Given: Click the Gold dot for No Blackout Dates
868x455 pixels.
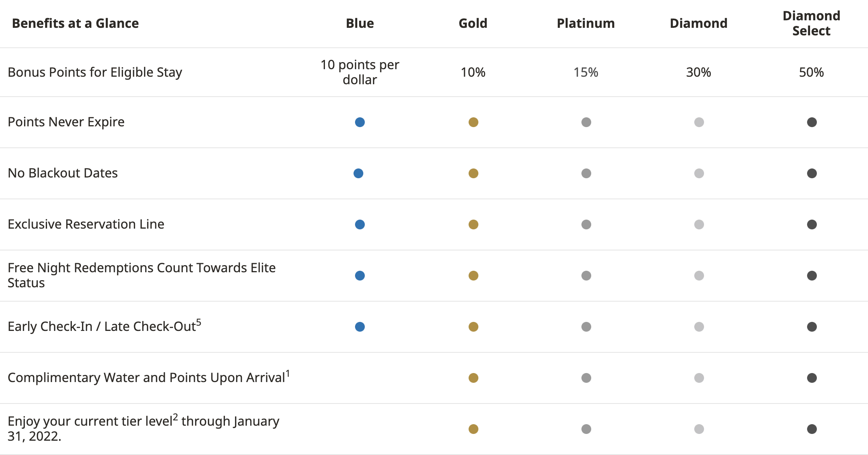Looking at the screenshot, I should tap(473, 173).
